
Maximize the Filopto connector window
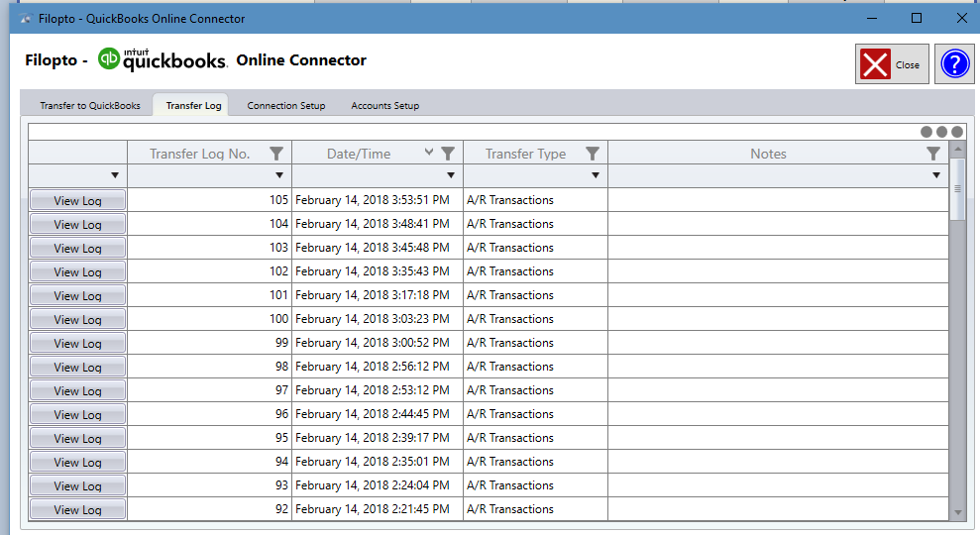[x=917, y=18]
